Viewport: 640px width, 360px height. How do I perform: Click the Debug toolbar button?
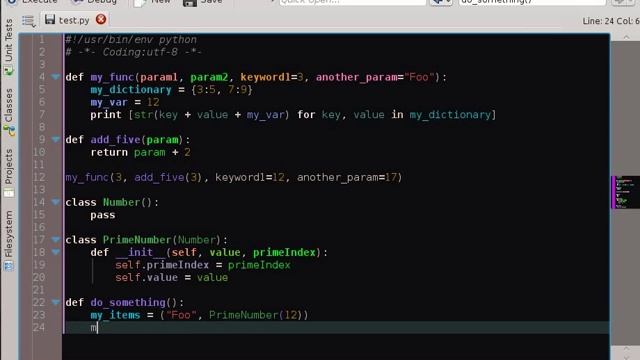pyautogui.click(x=95, y=2)
